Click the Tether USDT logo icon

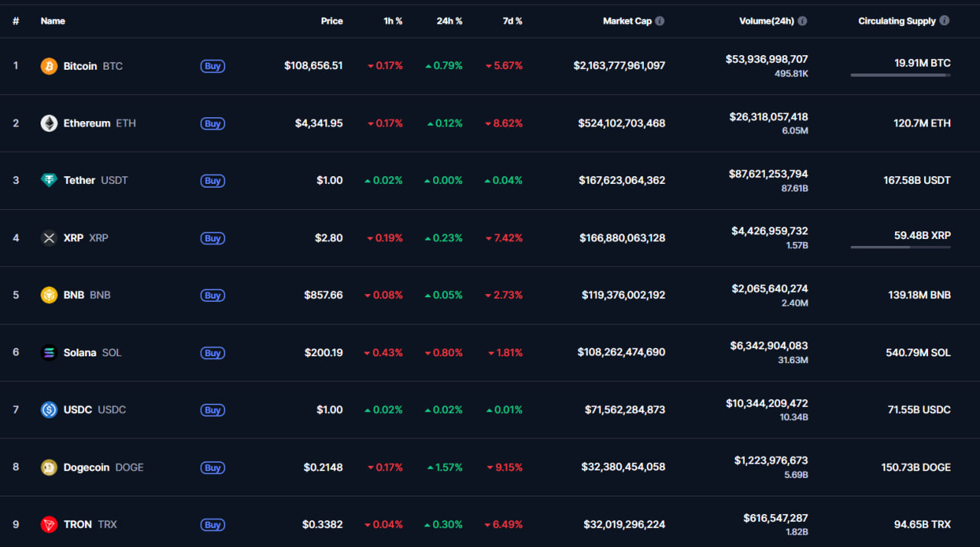click(x=49, y=180)
